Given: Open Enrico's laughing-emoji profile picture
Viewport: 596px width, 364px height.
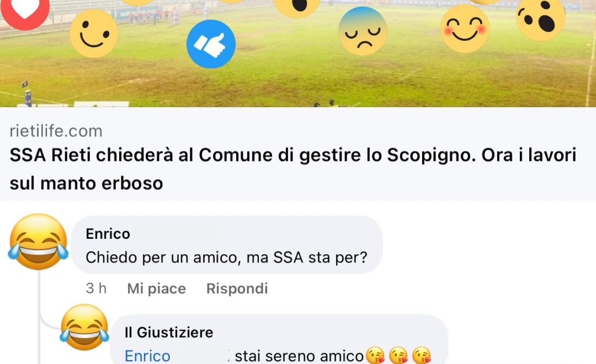Looking at the screenshot, I should pyautogui.click(x=38, y=242).
